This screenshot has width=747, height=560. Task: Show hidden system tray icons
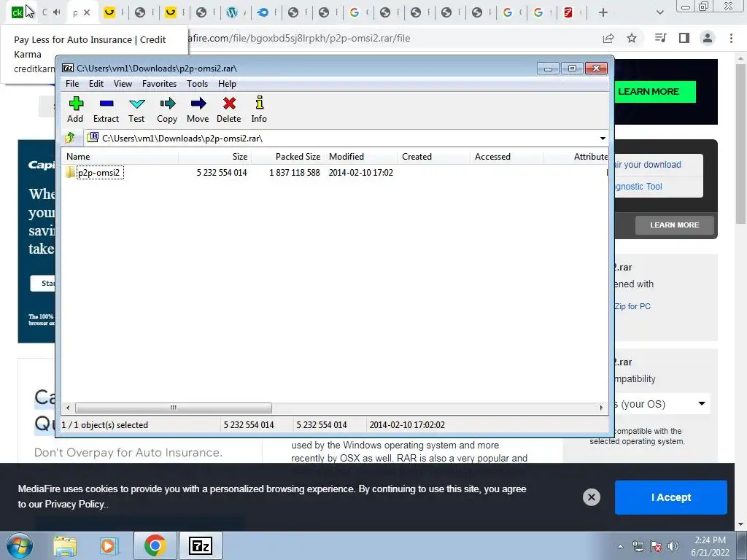(620, 546)
